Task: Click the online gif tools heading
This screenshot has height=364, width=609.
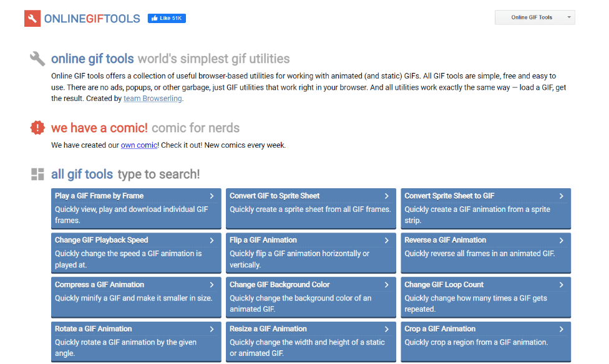Action: click(x=92, y=59)
